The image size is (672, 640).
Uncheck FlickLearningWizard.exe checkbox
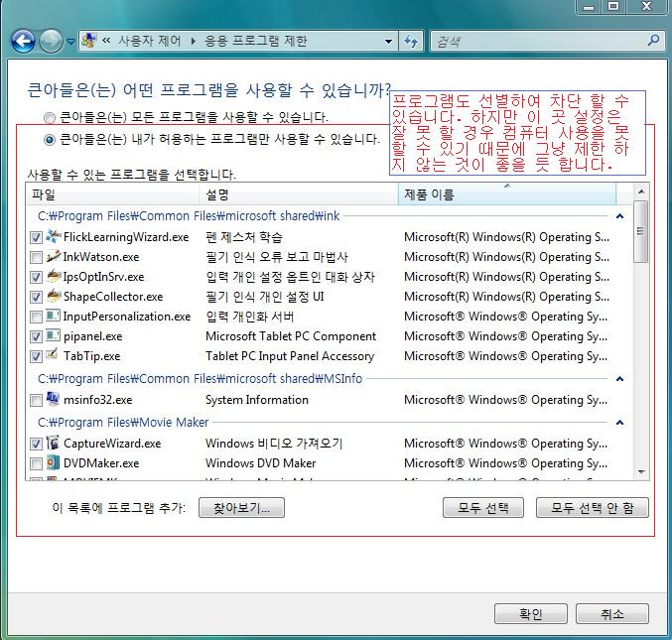(x=36, y=237)
